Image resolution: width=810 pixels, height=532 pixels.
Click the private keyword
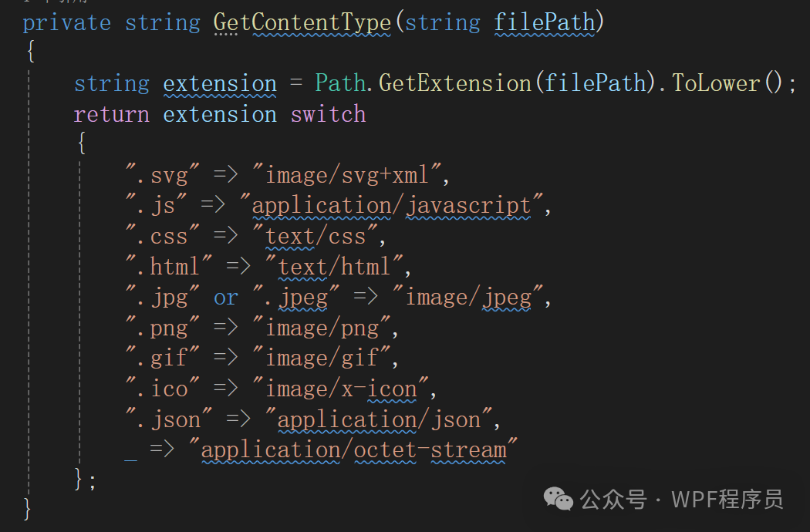coord(66,22)
